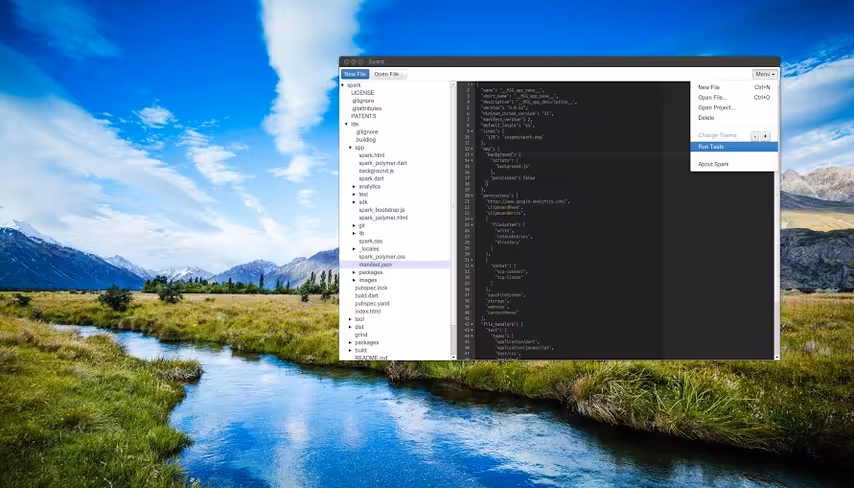This screenshot has width=854, height=488.
Task: Click the file tree scrollbar down arrow
Action: pyautogui.click(x=454, y=357)
